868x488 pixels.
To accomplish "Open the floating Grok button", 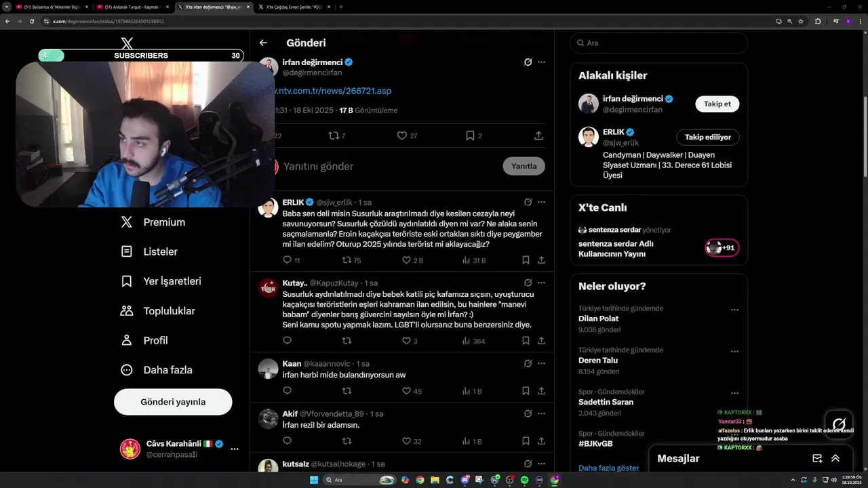I will pyautogui.click(x=839, y=424).
